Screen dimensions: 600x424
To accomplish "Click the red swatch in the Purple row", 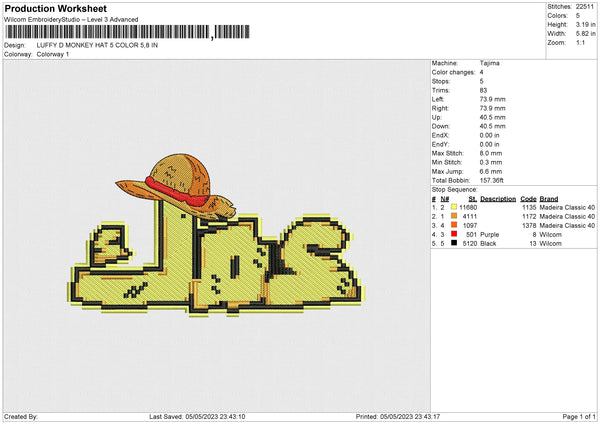I will 454,234.
